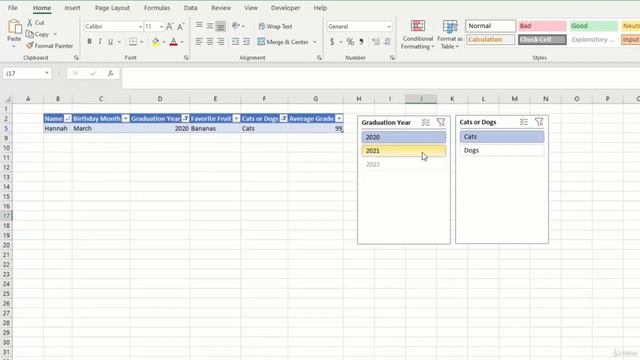
Task: Apply the Good cell style
Action: [x=593, y=26]
